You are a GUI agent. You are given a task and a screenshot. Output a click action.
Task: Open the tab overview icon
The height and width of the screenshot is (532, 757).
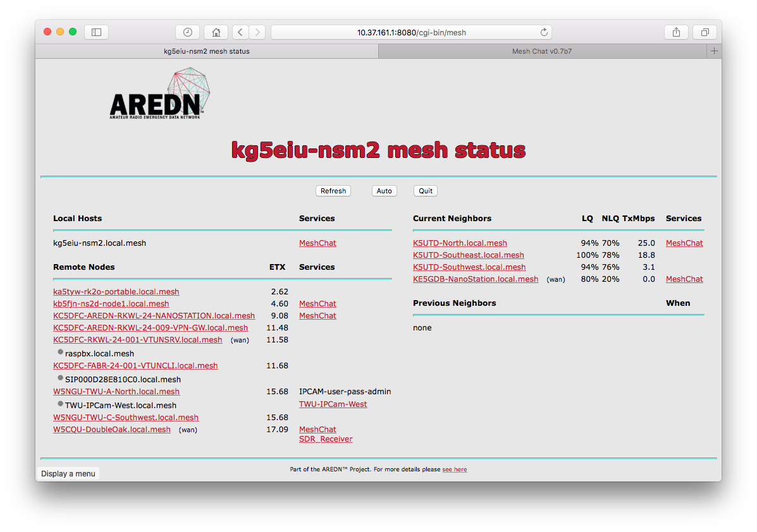[x=705, y=32]
